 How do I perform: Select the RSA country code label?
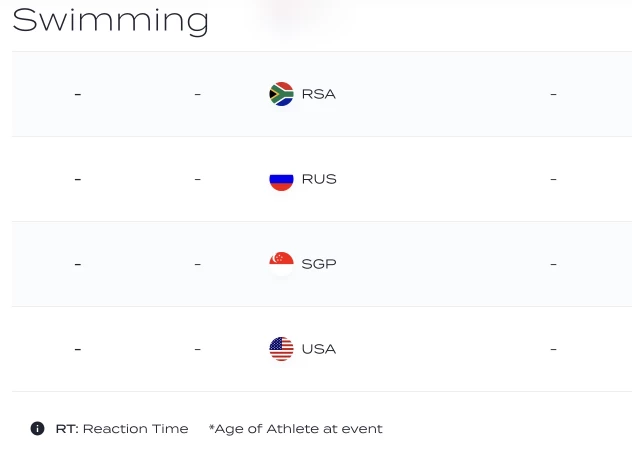point(318,94)
